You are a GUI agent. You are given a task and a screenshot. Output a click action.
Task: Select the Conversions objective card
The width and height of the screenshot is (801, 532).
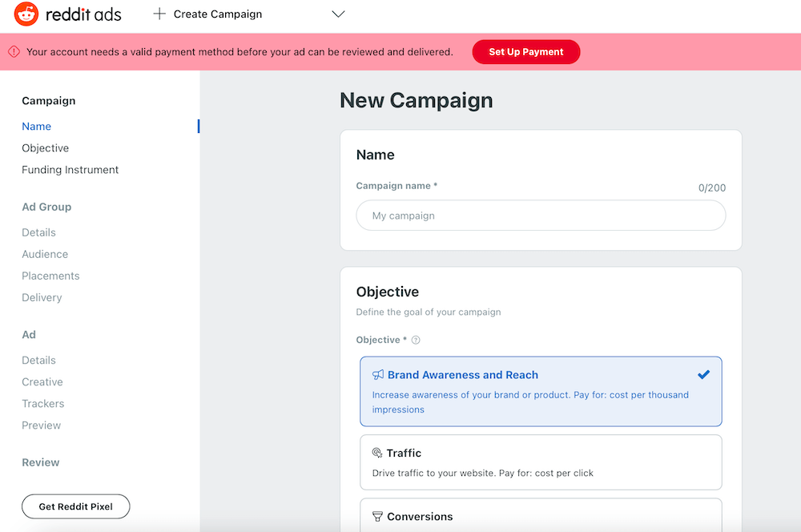pyautogui.click(x=541, y=515)
